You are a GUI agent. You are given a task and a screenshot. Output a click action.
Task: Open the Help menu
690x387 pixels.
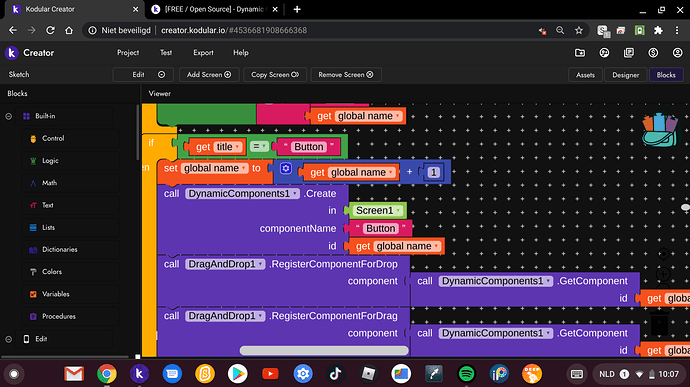[x=241, y=52]
